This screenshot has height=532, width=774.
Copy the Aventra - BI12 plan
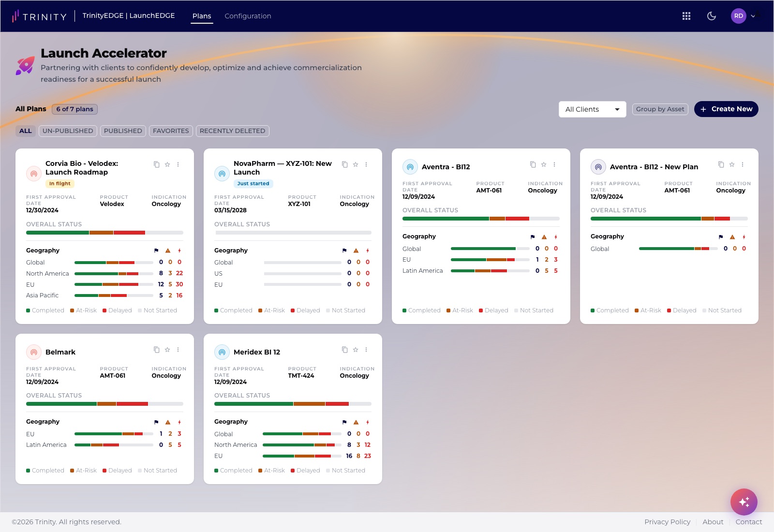[533, 164]
